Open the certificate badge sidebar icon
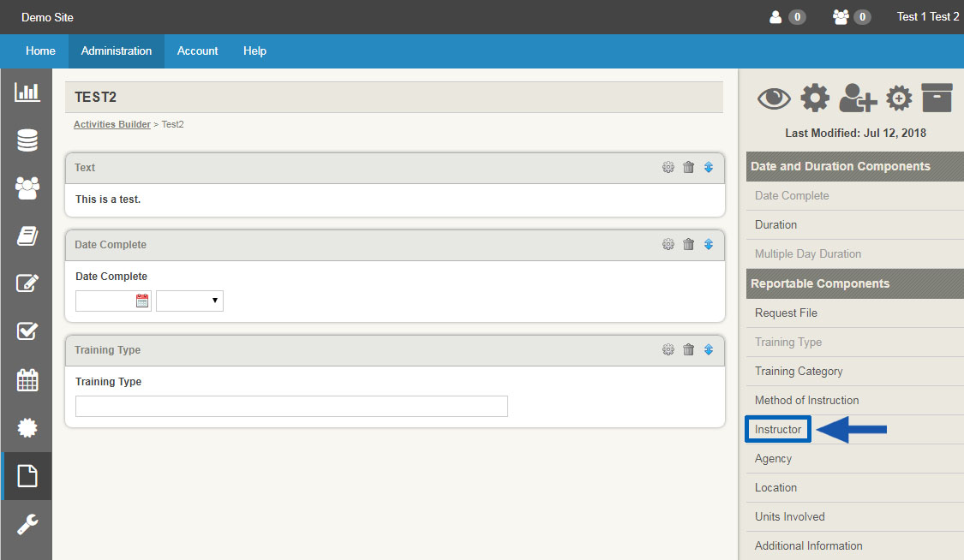Viewport: 964px width, 560px height. (27, 427)
